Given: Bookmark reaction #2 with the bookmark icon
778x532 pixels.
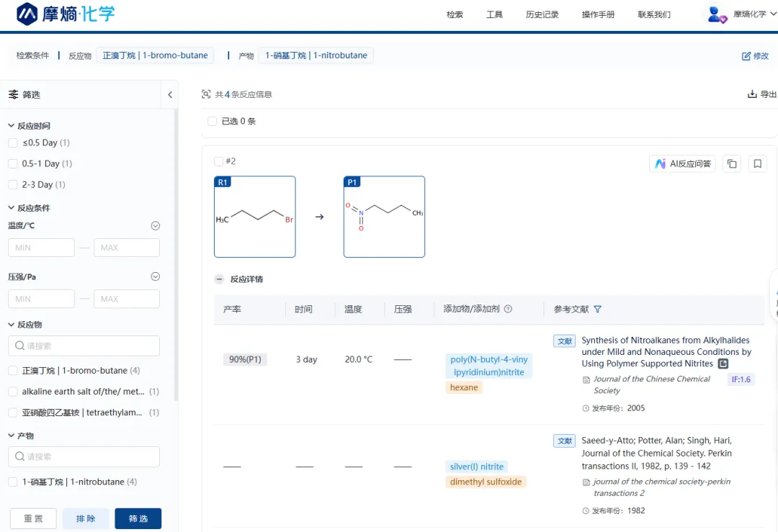Looking at the screenshot, I should tap(757, 164).
